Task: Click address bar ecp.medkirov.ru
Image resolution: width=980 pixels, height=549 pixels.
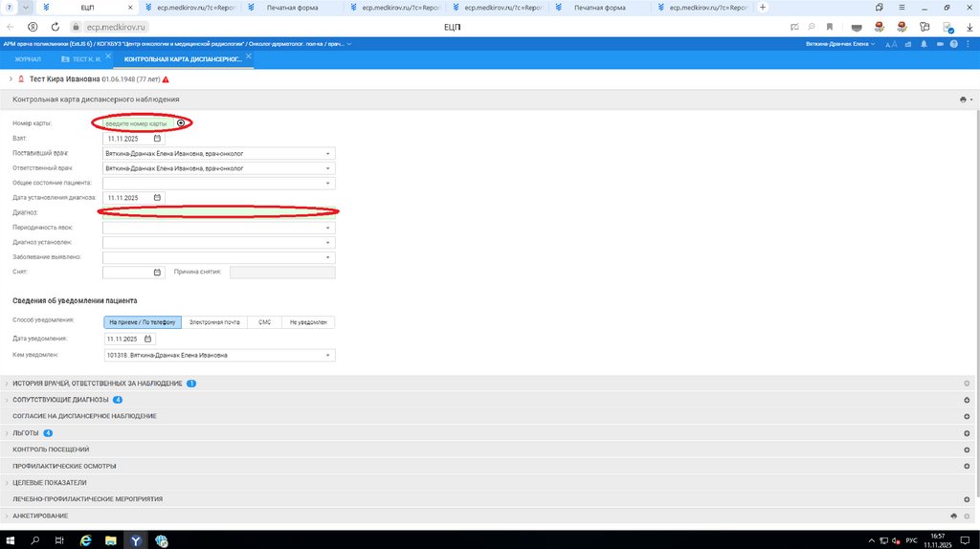Action: (116, 27)
